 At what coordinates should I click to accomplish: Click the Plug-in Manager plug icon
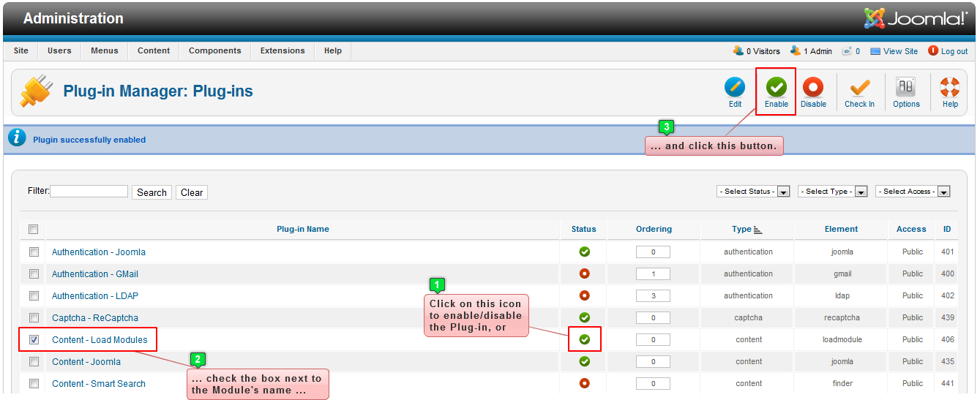tap(35, 91)
